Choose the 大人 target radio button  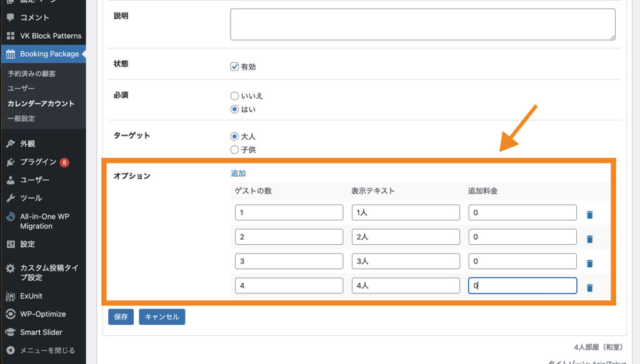point(235,136)
